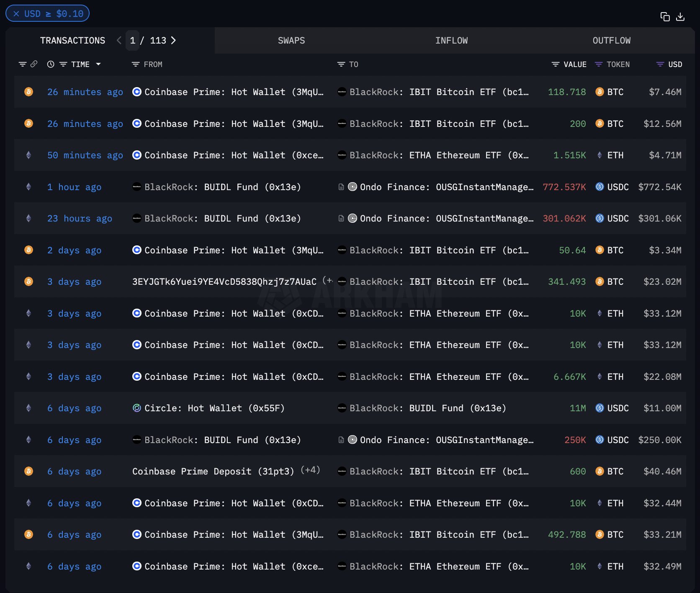
Task: Download the transactions via the download icon
Action: [x=680, y=16]
